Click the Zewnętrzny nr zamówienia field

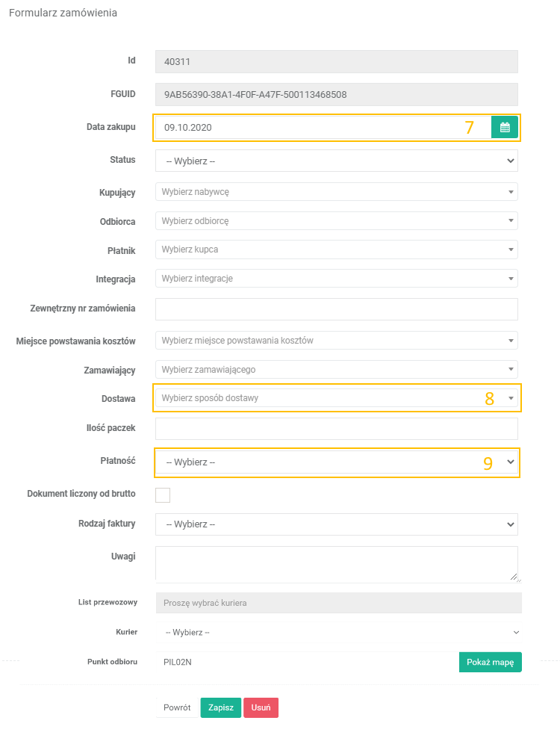tap(336, 309)
